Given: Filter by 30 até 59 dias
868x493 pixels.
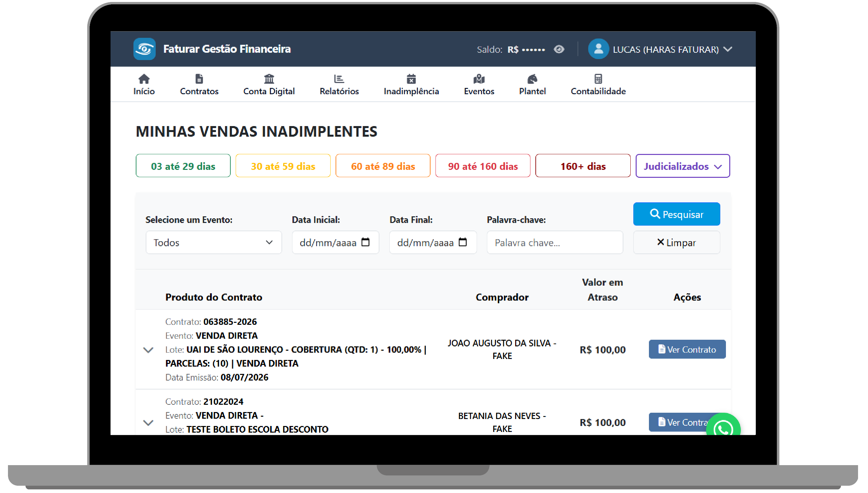Looking at the screenshot, I should tap(283, 166).
